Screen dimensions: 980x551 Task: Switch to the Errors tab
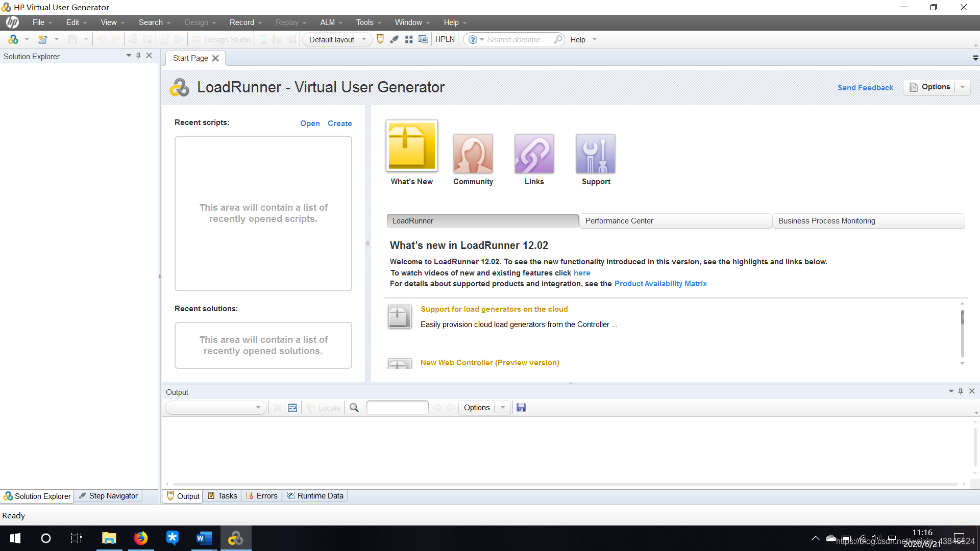(262, 496)
